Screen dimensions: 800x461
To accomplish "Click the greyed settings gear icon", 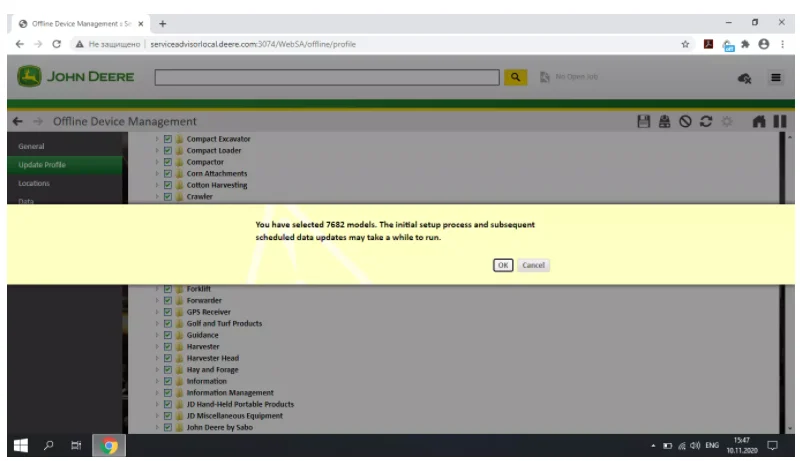I will [727, 121].
